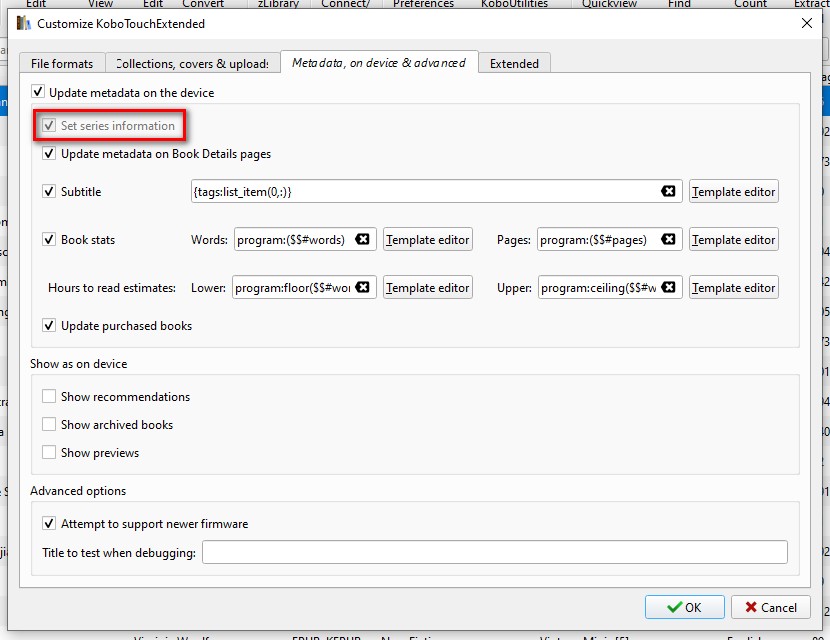Click Convert in calibre toolbar behind dialog
The height and width of the screenshot is (640, 830).
[x=203, y=4]
